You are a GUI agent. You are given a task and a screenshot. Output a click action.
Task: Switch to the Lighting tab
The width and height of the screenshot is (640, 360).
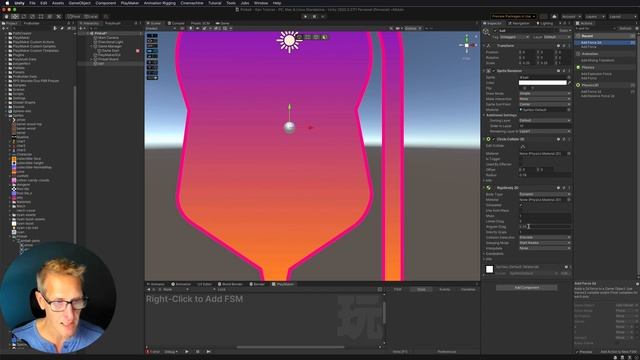[544, 23]
